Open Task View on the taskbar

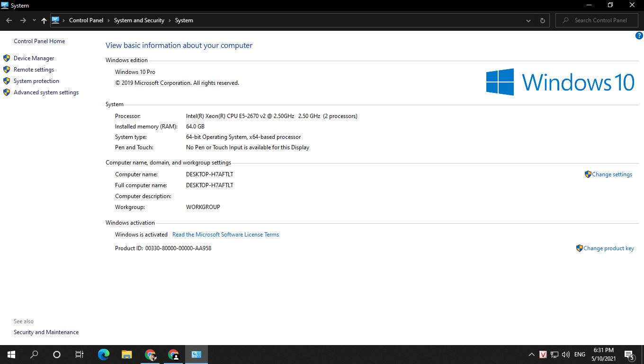80,354
